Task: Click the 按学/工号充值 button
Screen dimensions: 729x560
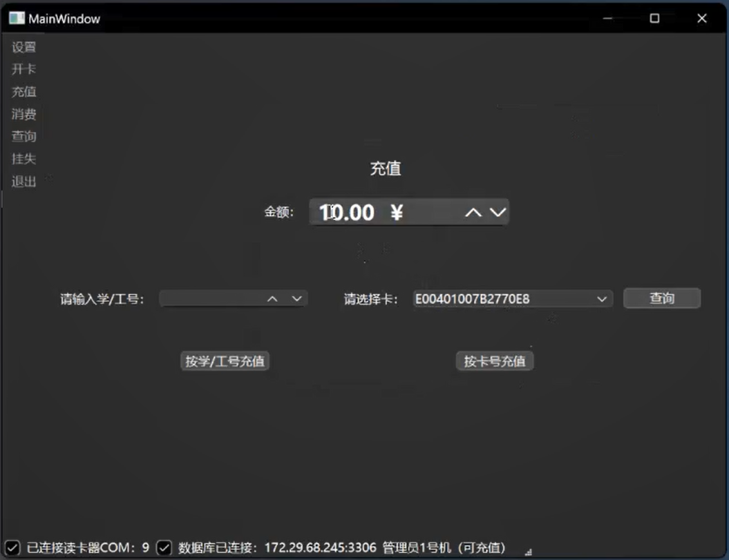Action: [225, 361]
